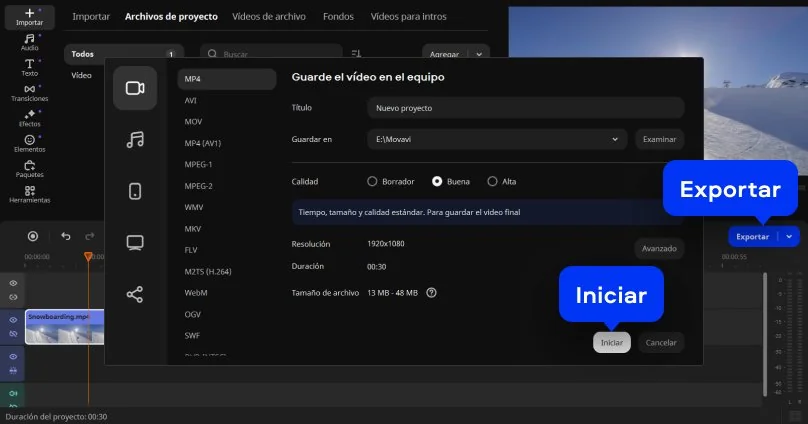This screenshot has height=424, width=808.
Task: Expand the Agregar dropdown arrow
Action: coord(481,54)
